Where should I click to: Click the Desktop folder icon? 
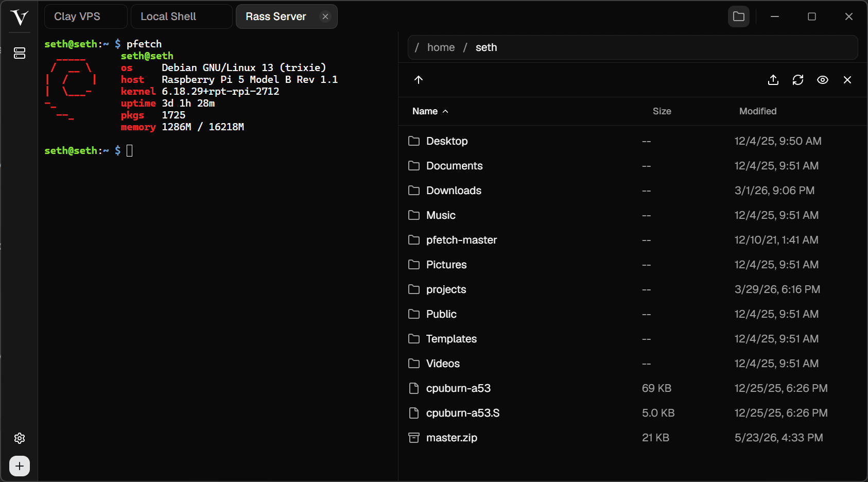click(x=414, y=141)
